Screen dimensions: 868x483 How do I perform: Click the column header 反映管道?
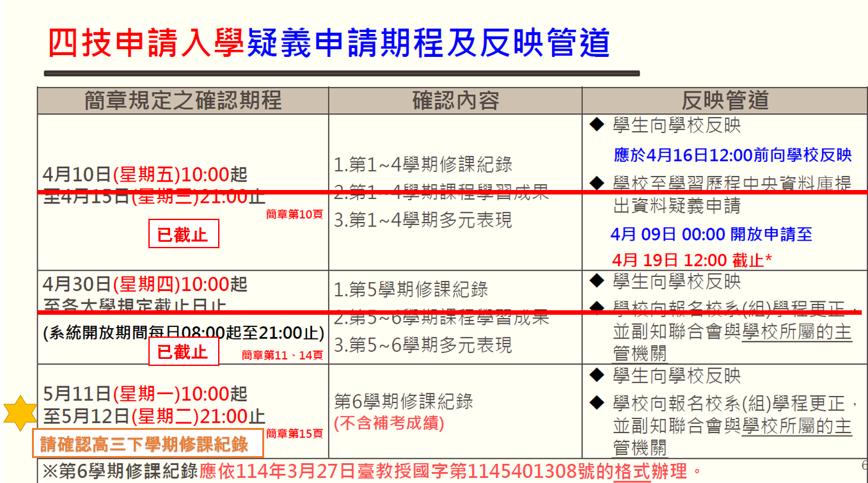(x=725, y=100)
